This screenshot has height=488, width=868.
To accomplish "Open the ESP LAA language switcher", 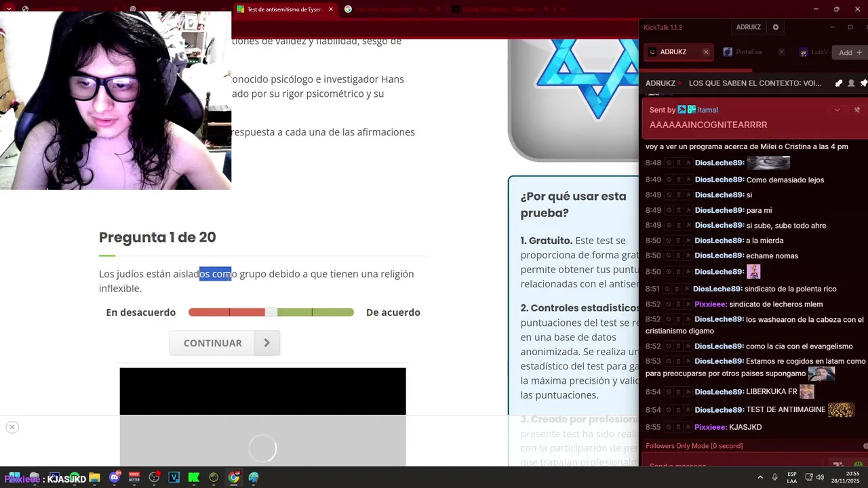I will click(792, 477).
